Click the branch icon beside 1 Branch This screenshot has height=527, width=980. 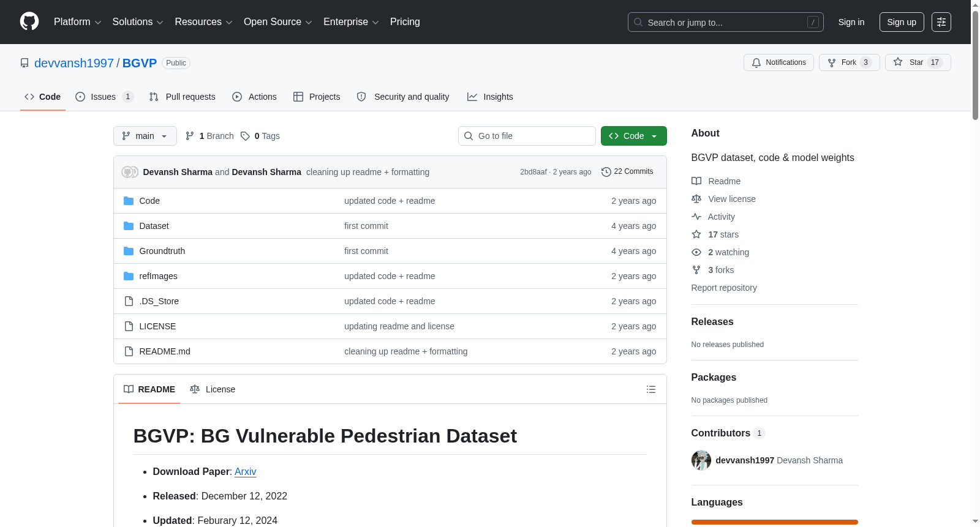(190, 136)
